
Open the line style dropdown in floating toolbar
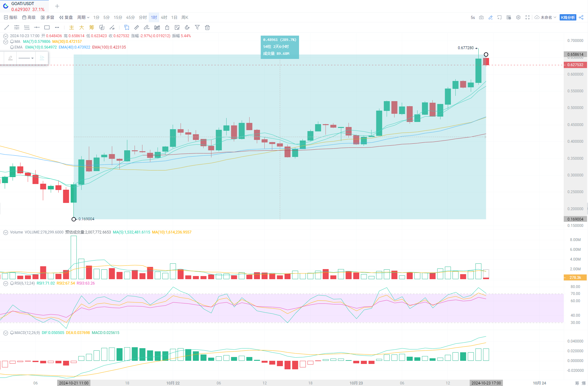26,58
